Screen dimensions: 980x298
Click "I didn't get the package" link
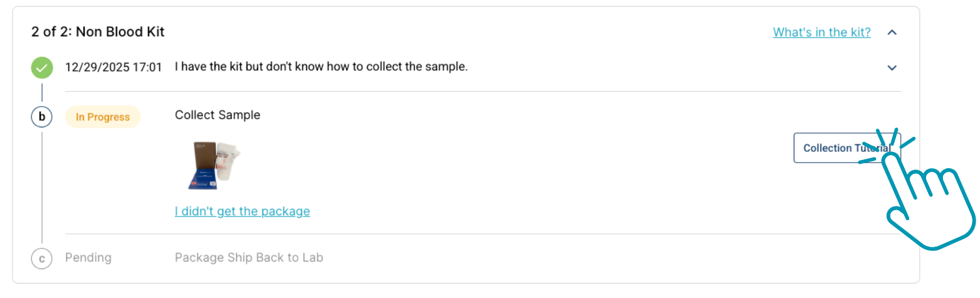[x=242, y=211]
